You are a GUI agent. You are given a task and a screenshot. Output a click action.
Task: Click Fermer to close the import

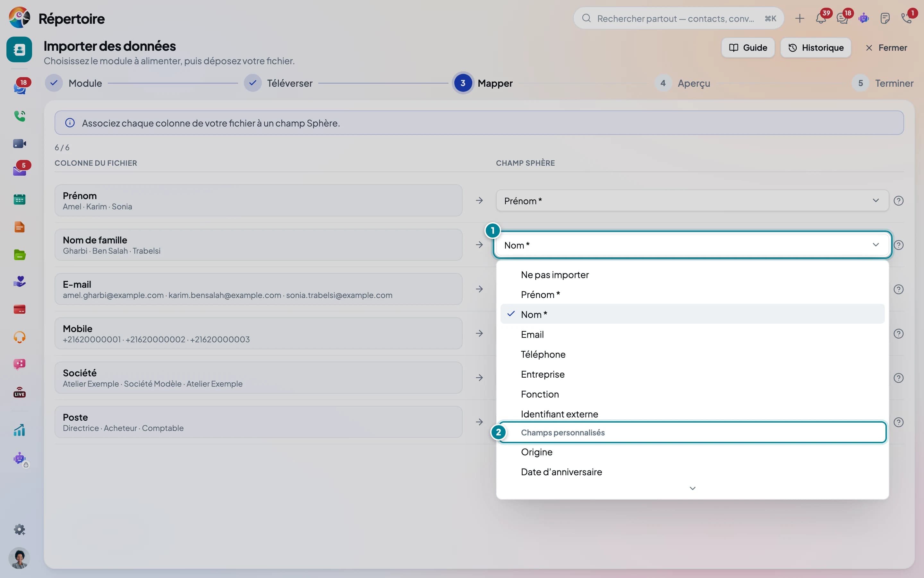click(x=886, y=48)
